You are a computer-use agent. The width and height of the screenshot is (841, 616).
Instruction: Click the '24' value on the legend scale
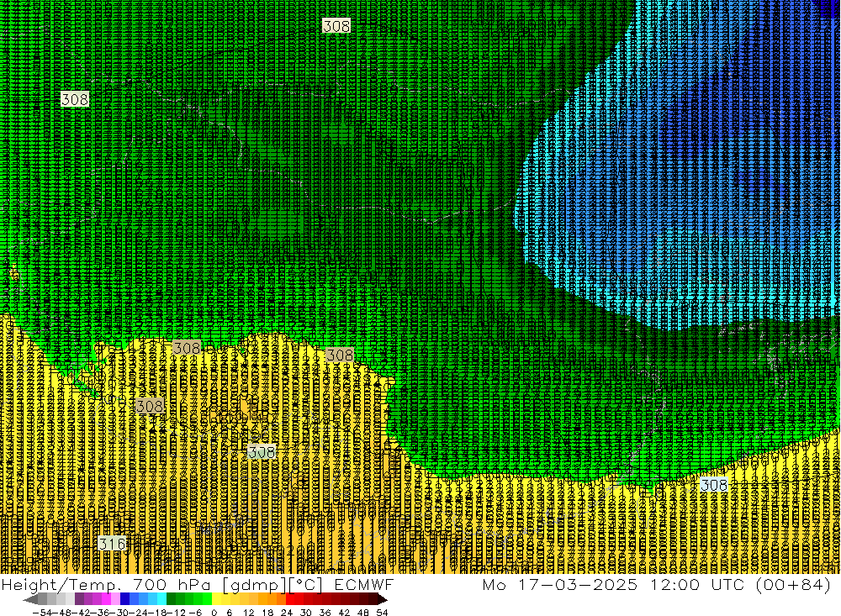[287, 613]
